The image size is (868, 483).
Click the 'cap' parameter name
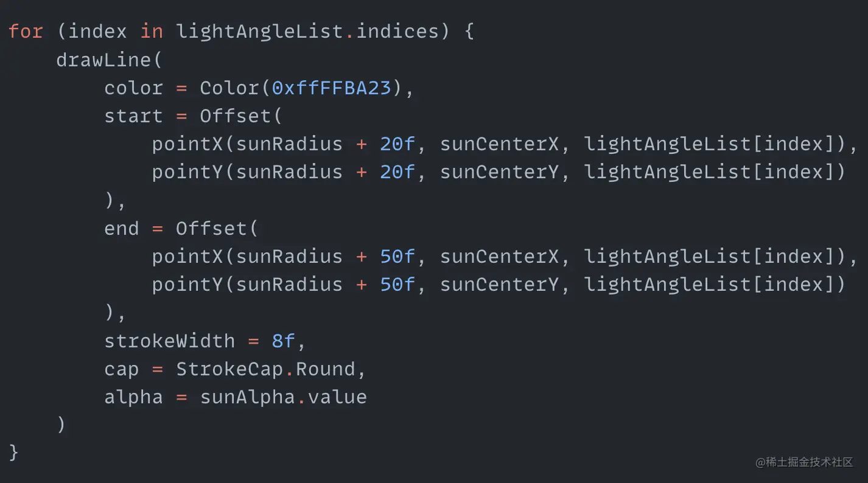(x=122, y=369)
